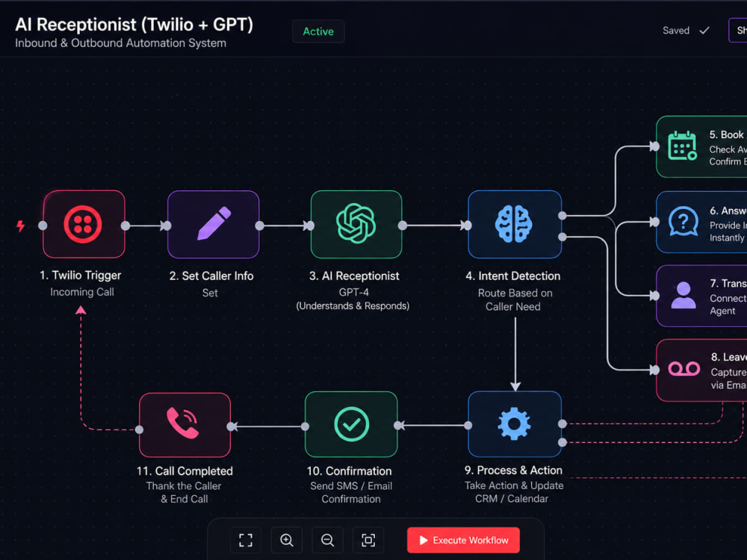The height and width of the screenshot is (560, 747).
Task: Click the label 3. AI Receptionist
Action: tap(354, 276)
